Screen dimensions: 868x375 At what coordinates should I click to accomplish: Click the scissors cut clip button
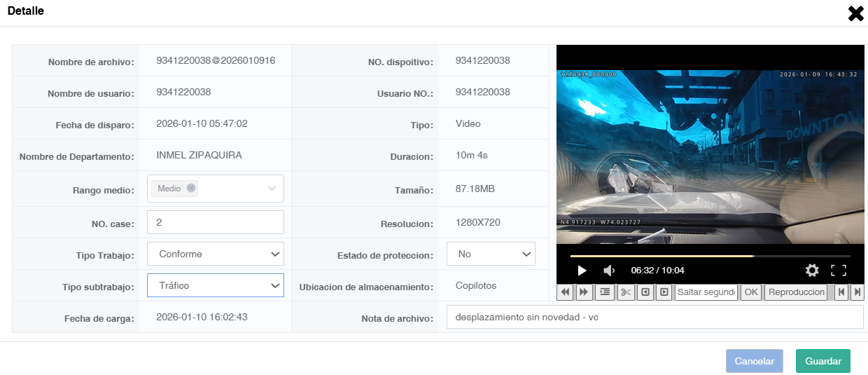point(626,292)
